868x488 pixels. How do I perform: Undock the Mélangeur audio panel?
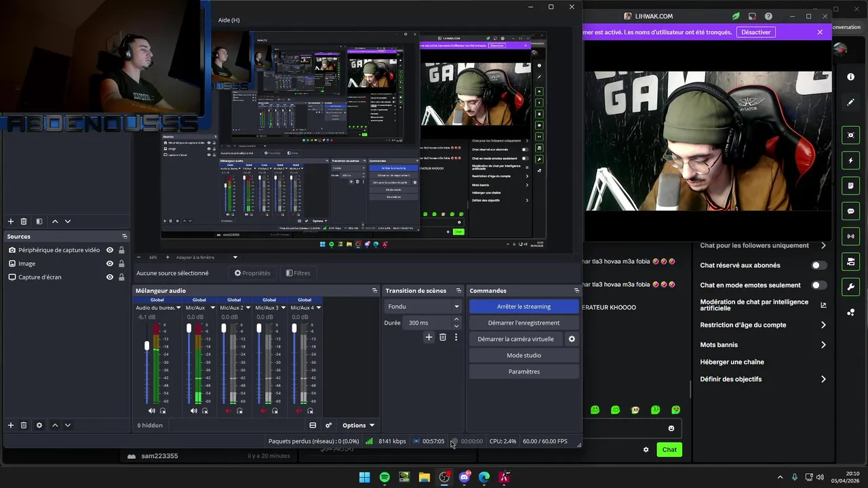(374, 291)
